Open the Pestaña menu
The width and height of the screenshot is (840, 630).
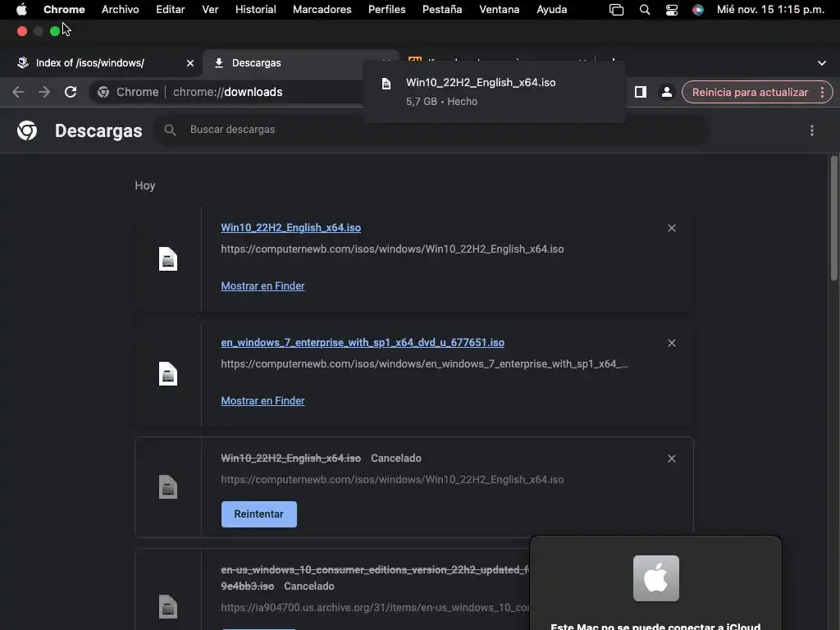pyautogui.click(x=442, y=10)
